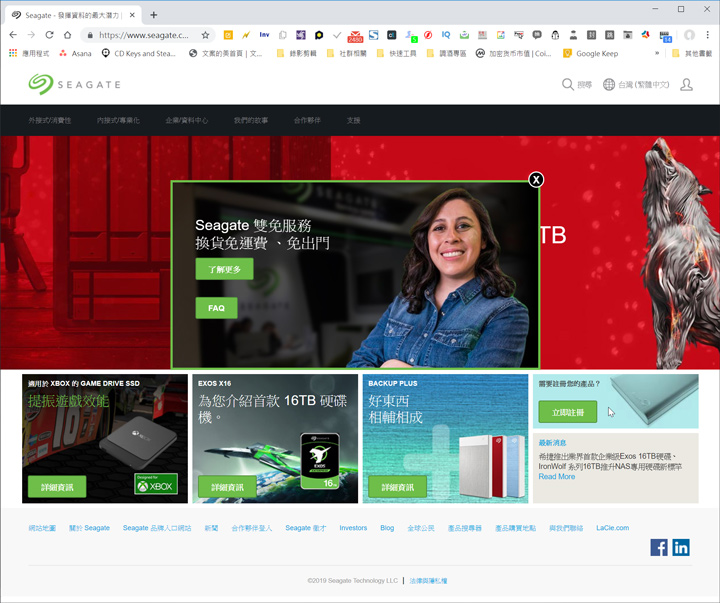
Task: Close the Seagate popup with the X button
Action: point(536,180)
